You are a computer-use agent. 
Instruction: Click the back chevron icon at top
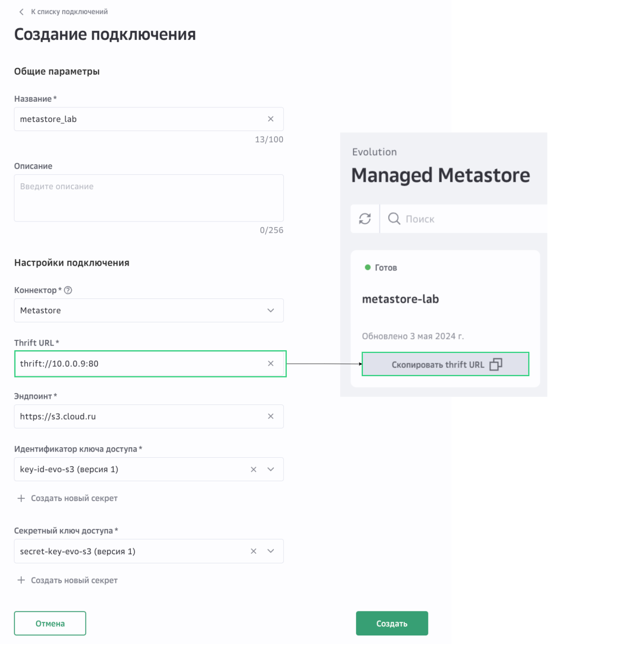pos(21,12)
